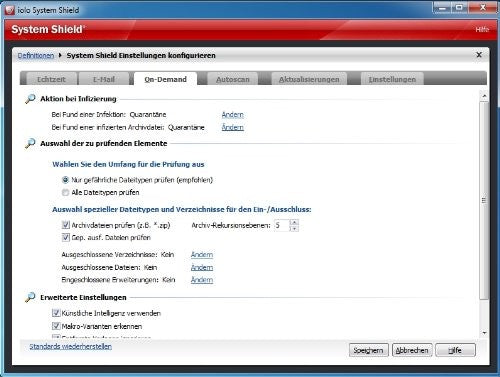The height and width of the screenshot is (377, 500).
Task: Click the System Shield logo text
Action: pyautogui.click(x=48, y=29)
